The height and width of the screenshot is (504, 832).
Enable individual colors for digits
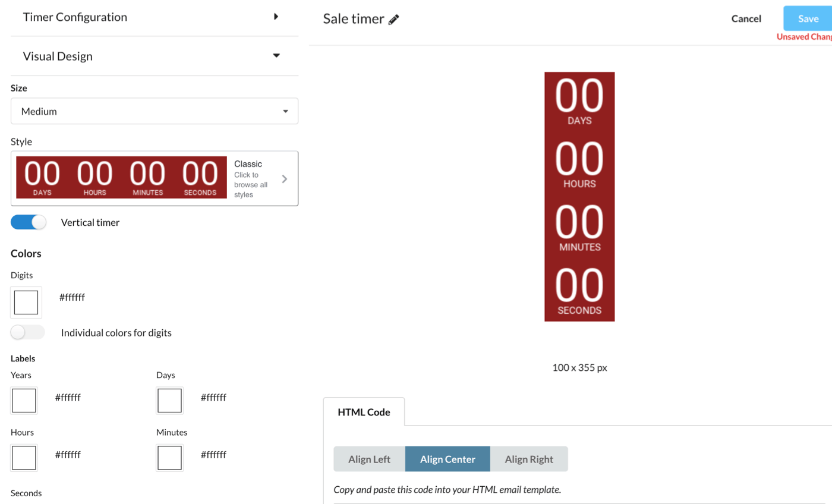(x=28, y=332)
